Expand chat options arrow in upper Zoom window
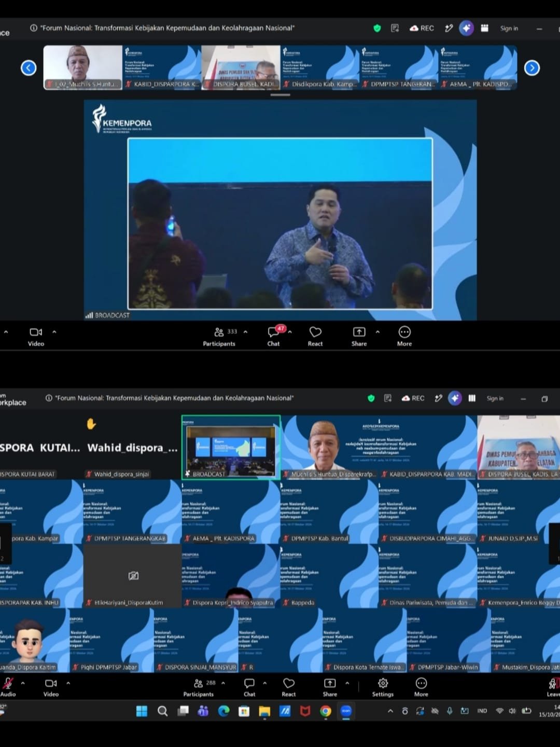The height and width of the screenshot is (747, 560). pyautogui.click(x=290, y=332)
